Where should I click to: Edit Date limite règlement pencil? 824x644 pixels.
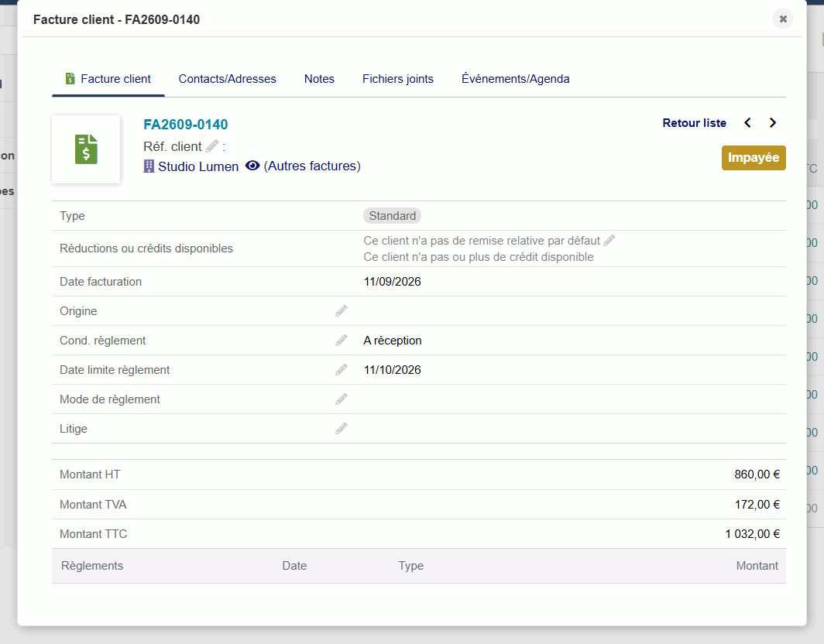342,370
